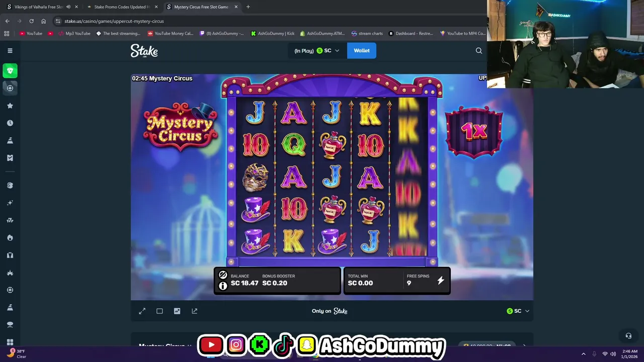Click the Bonus Booster SC 0.20 value
The image size is (644, 362).
coord(275,283)
